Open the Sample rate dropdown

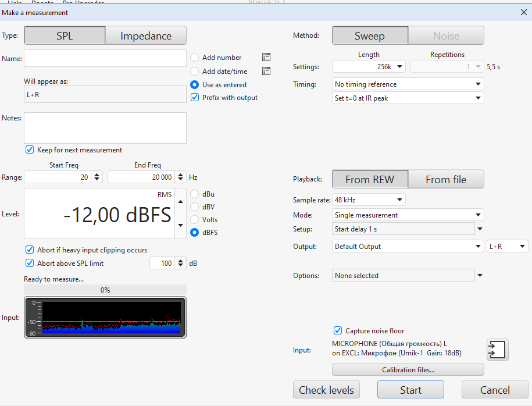point(368,200)
